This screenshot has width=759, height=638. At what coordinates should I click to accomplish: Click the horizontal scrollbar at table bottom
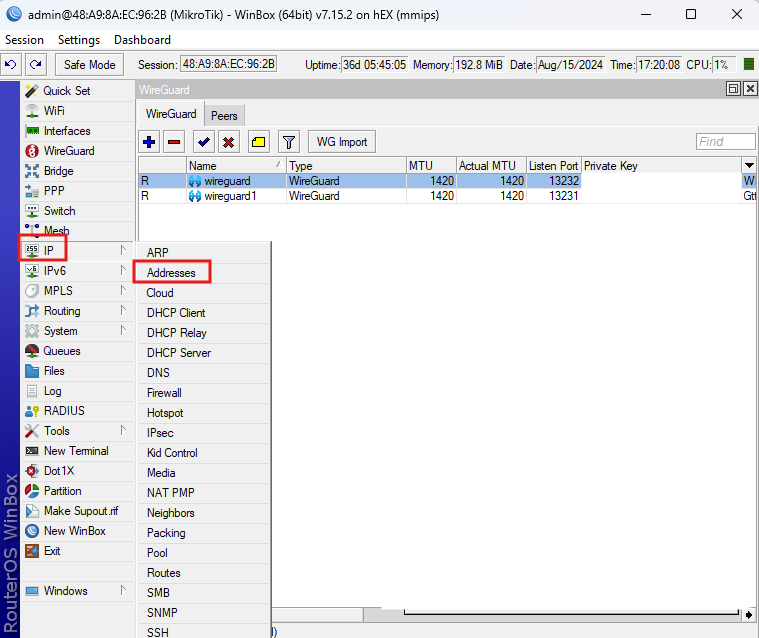click(x=571, y=614)
